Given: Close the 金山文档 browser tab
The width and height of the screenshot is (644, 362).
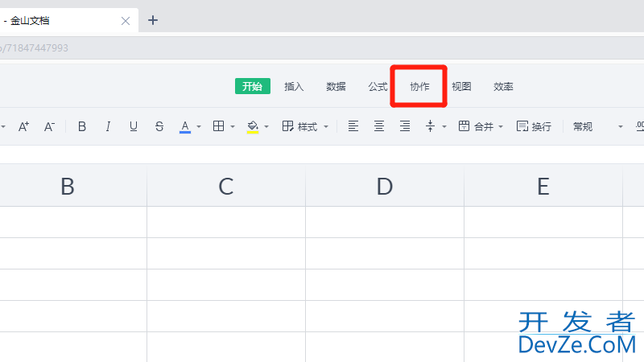Looking at the screenshot, I should point(126,21).
